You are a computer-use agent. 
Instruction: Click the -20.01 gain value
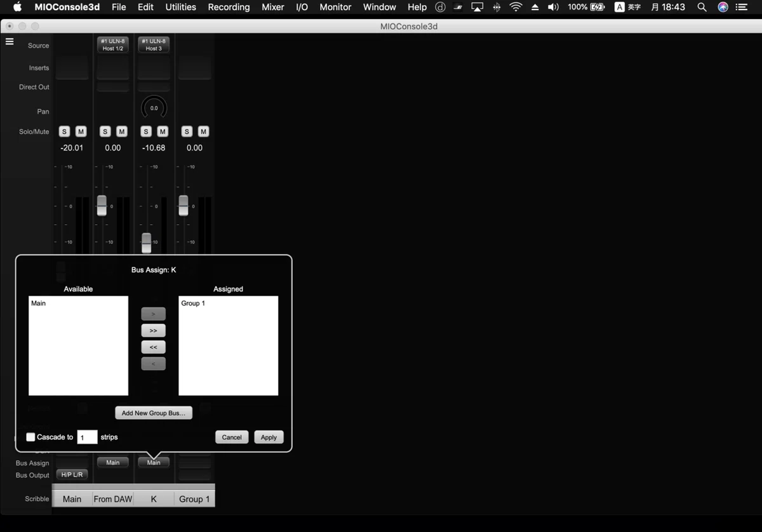click(72, 148)
